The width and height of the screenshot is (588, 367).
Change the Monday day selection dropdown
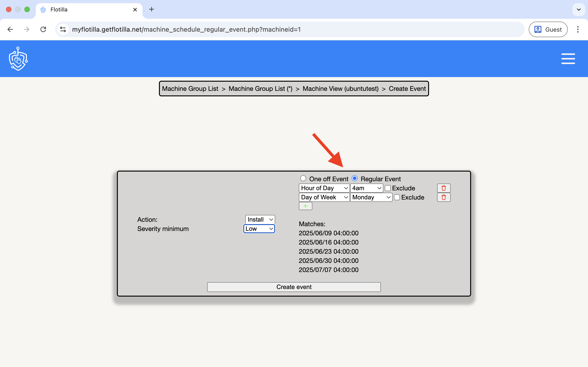coord(371,197)
